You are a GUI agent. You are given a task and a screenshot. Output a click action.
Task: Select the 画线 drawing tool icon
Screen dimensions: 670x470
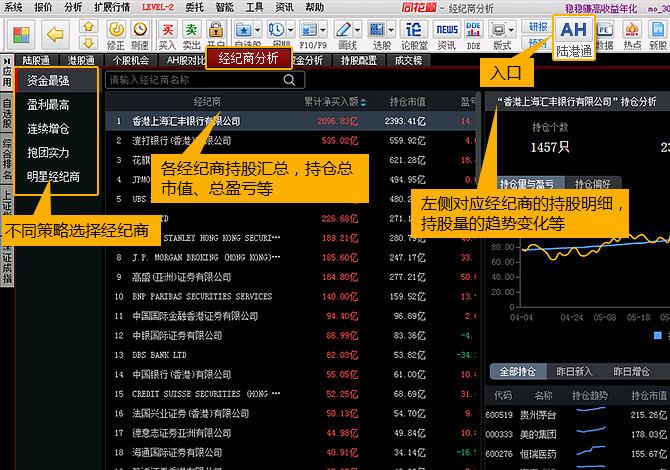coord(347,36)
